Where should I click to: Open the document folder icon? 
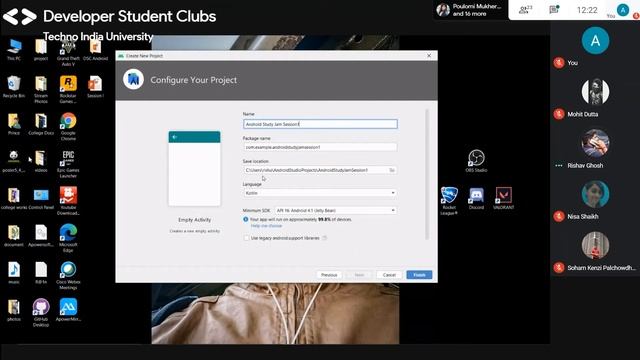tap(14, 236)
